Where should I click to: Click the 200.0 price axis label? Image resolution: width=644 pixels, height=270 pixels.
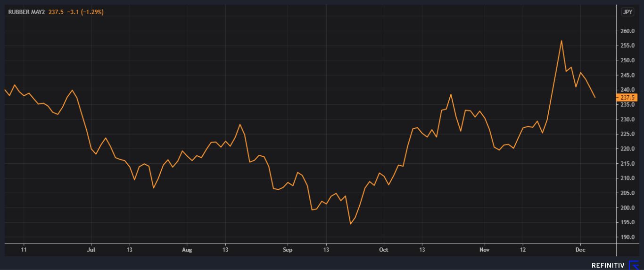[x=627, y=208]
